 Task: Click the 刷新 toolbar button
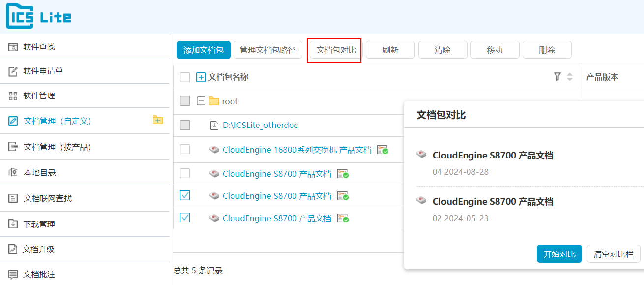390,50
